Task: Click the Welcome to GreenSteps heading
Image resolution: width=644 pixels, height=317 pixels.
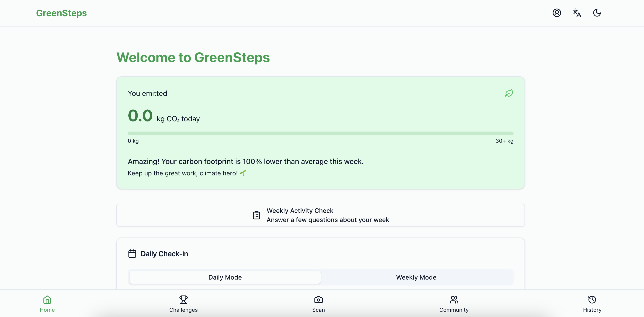Action: [193, 57]
